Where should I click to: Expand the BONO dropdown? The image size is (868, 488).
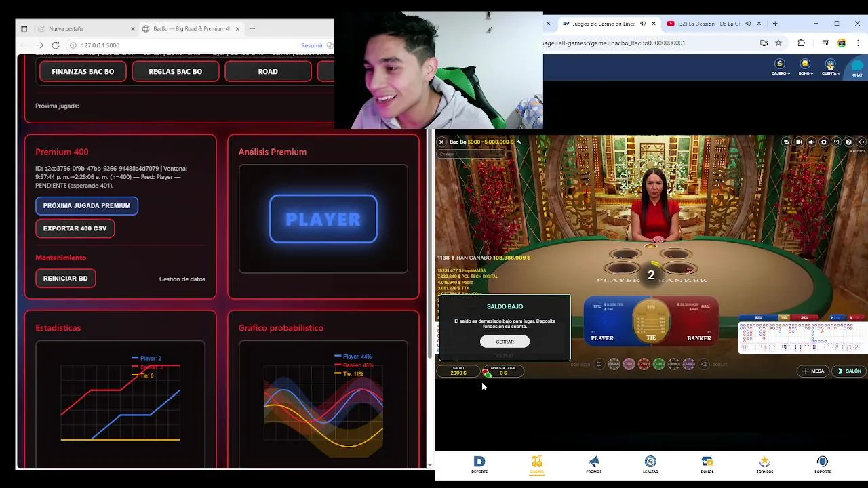point(805,67)
